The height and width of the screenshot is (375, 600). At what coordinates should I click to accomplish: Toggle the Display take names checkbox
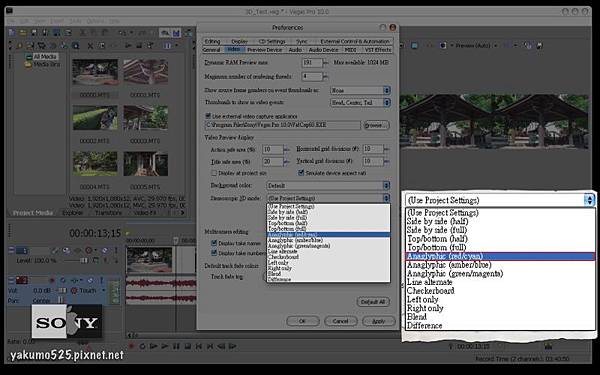coord(214,243)
